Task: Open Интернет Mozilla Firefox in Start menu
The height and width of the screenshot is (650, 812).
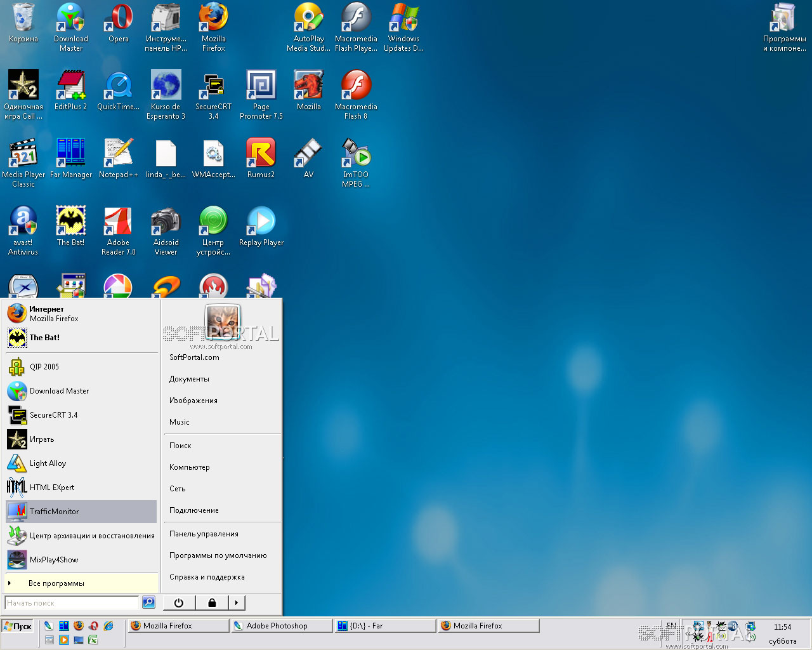Action: pos(82,314)
